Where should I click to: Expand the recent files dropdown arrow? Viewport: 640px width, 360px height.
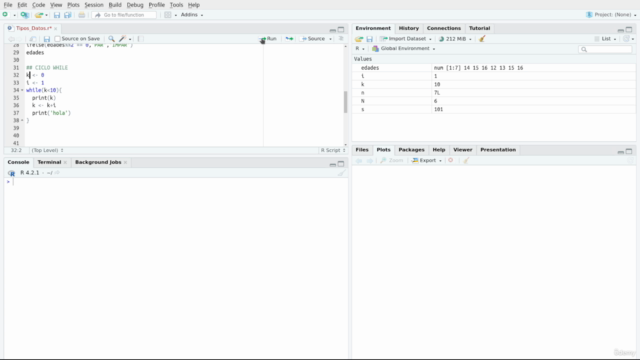click(x=47, y=15)
